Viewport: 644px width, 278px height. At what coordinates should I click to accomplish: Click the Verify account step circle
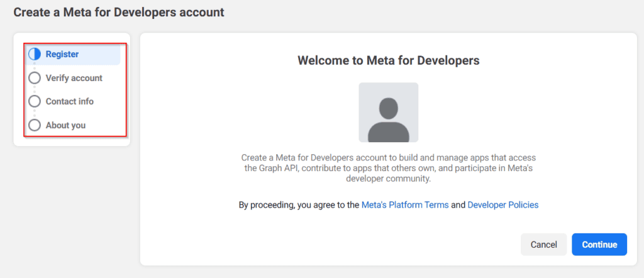point(35,78)
